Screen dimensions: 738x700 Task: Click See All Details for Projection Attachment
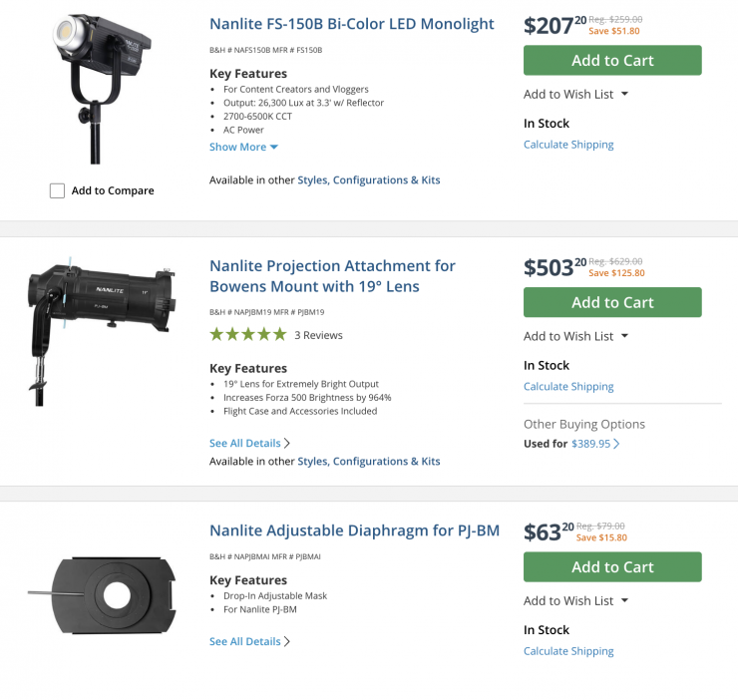click(x=249, y=443)
